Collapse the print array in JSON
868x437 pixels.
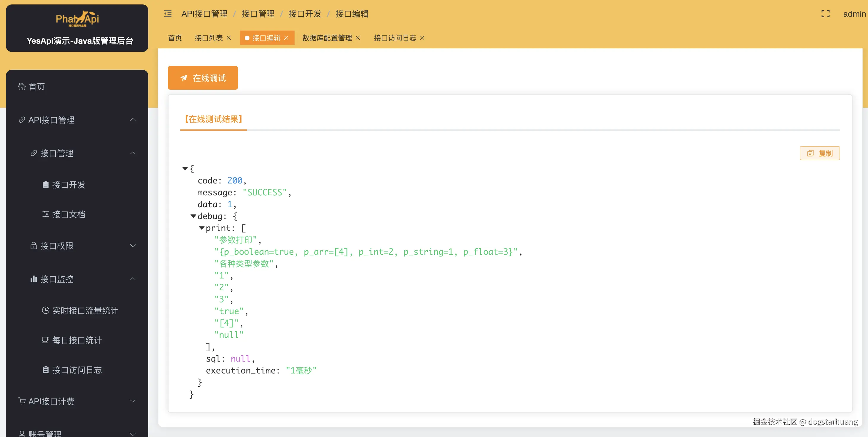click(201, 228)
